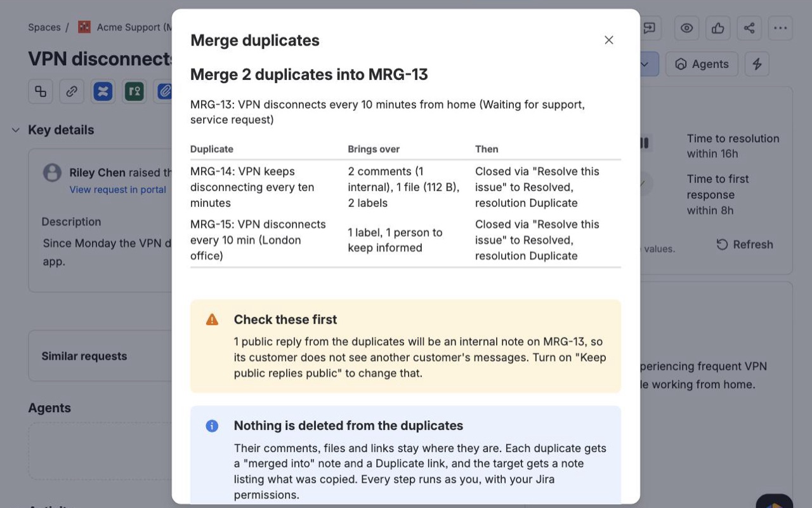Select the MRG-15 duplicate row title
This screenshot has width=812, height=508.
(258, 240)
